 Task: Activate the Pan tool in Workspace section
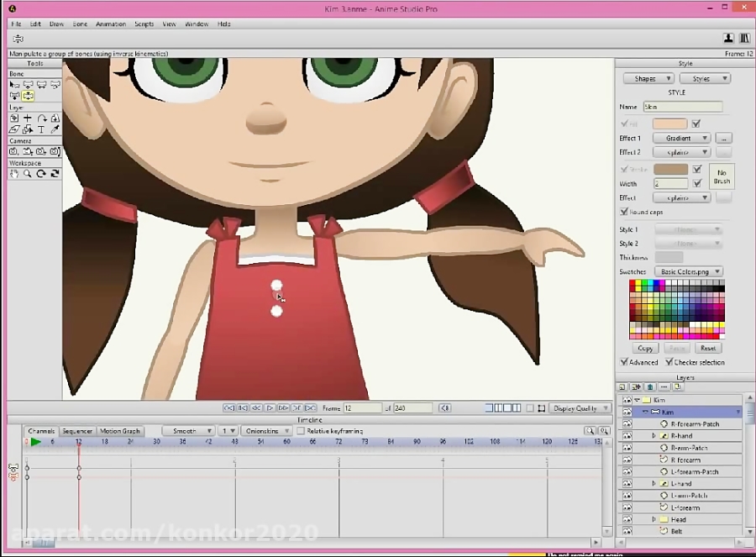coord(15,172)
